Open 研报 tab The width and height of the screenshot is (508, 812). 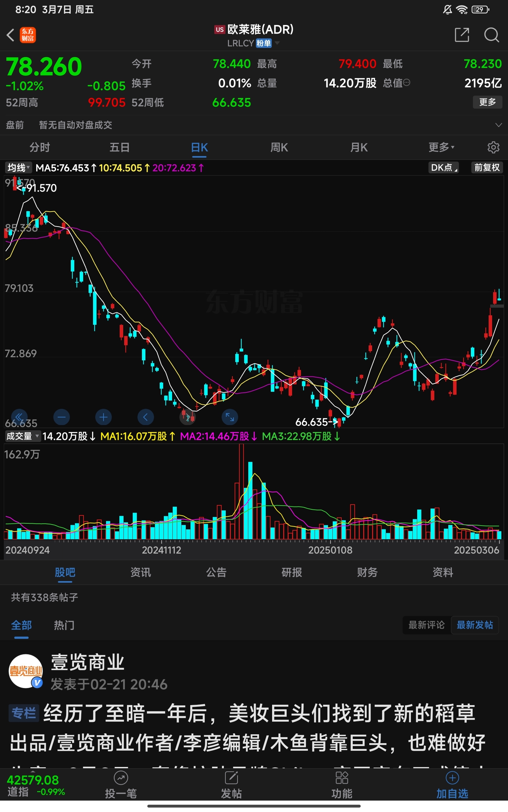(x=292, y=572)
